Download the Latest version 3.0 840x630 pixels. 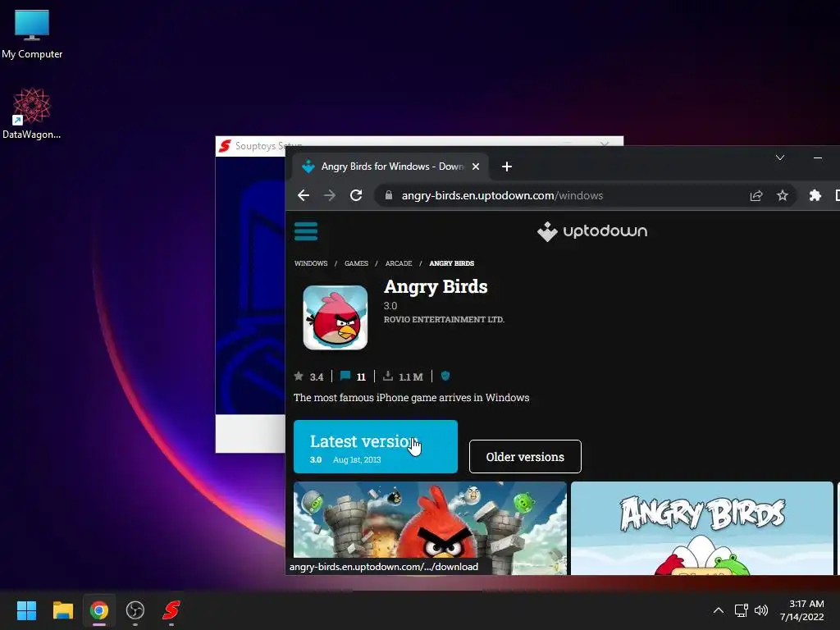[376, 447]
